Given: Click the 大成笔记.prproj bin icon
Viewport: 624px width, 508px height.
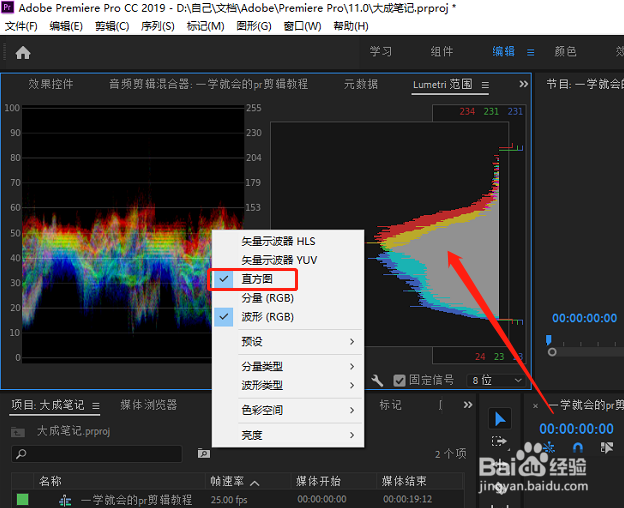Looking at the screenshot, I should pyautogui.click(x=18, y=432).
